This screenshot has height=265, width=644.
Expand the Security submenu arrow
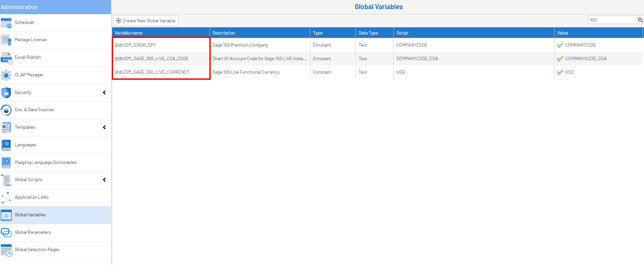pyautogui.click(x=104, y=93)
